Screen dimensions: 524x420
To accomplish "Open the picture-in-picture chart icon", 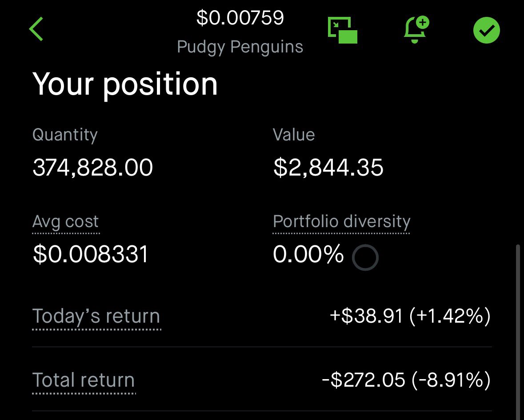I will 343,30.
